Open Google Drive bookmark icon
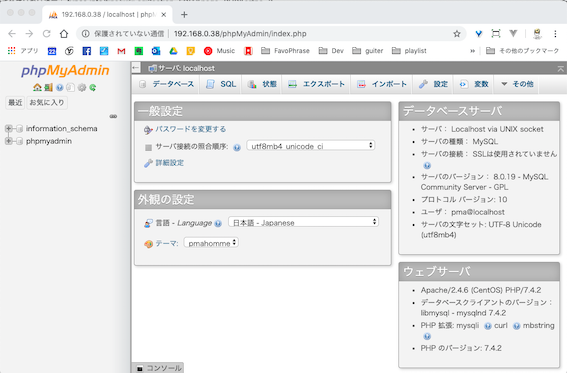 173,51
